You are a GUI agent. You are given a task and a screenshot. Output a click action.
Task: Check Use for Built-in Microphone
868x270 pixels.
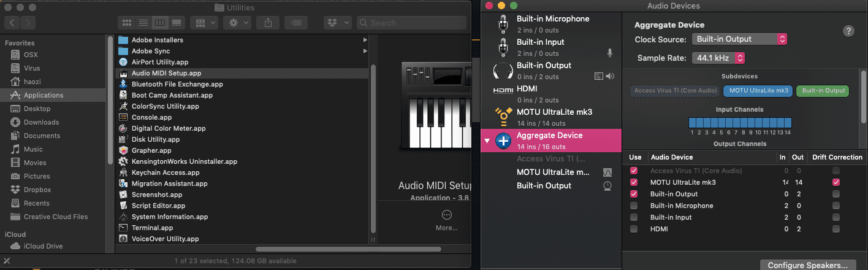coord(634,206)
